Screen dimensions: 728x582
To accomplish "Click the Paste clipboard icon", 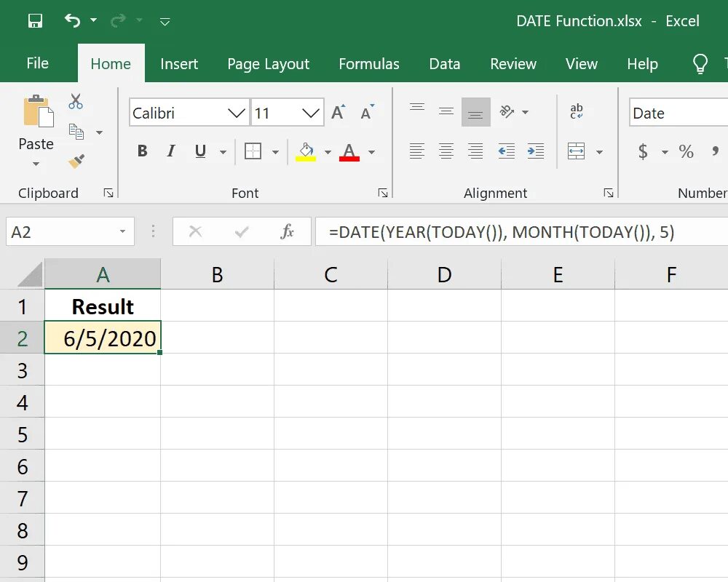I will 39,111.
